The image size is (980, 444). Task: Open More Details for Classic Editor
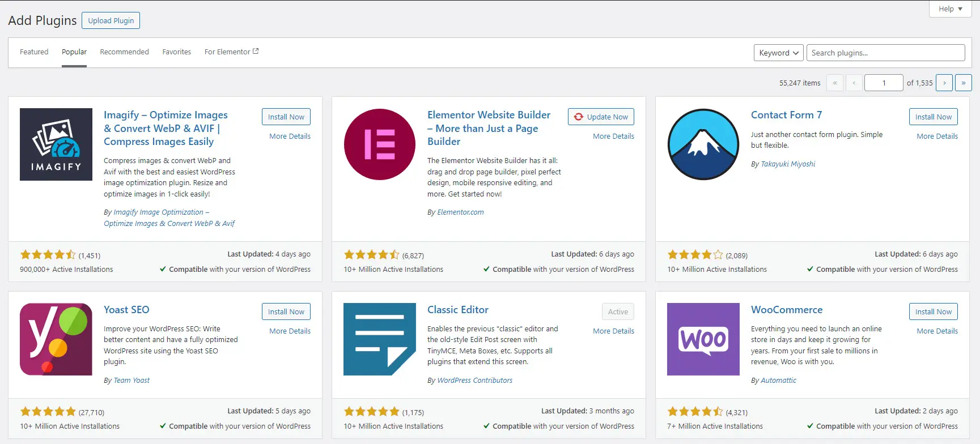(x=613, y=331)
